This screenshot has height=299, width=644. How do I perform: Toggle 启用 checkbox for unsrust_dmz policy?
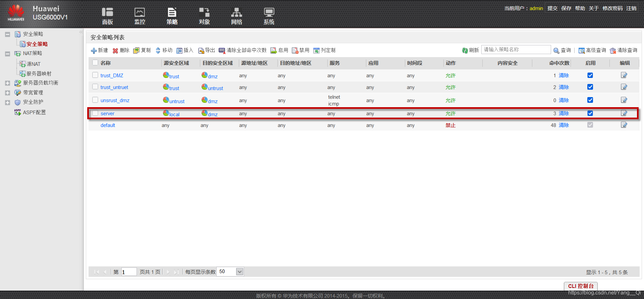pos(590,100)
